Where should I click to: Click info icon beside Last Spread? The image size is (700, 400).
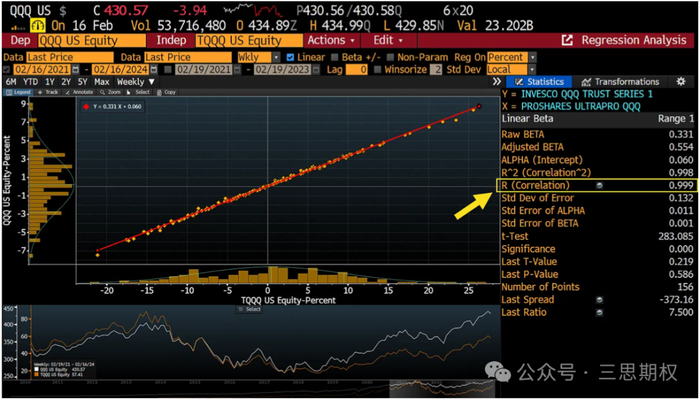[x=599, y=300]
